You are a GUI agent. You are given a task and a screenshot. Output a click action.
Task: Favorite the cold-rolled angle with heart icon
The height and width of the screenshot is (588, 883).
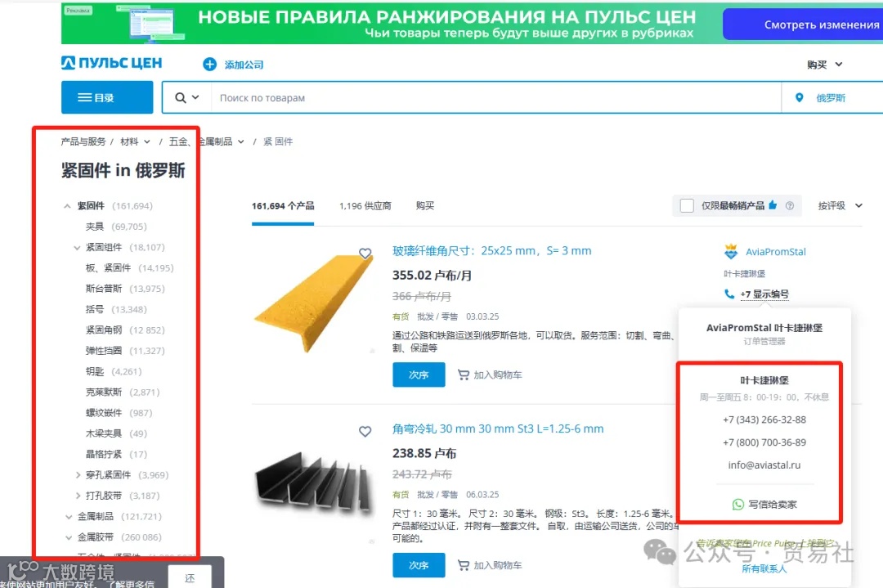coord(365,432)
